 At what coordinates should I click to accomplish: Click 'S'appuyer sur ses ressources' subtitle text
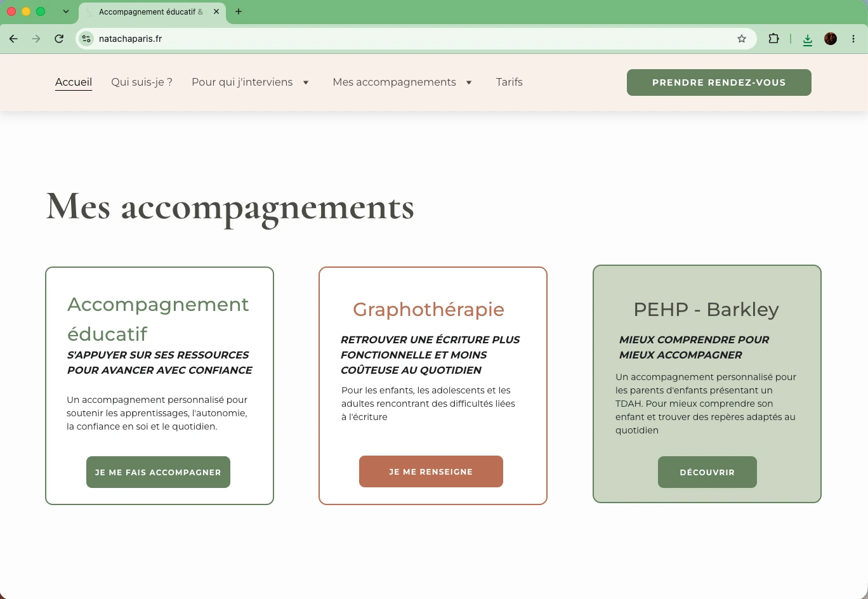pos(160,362)
